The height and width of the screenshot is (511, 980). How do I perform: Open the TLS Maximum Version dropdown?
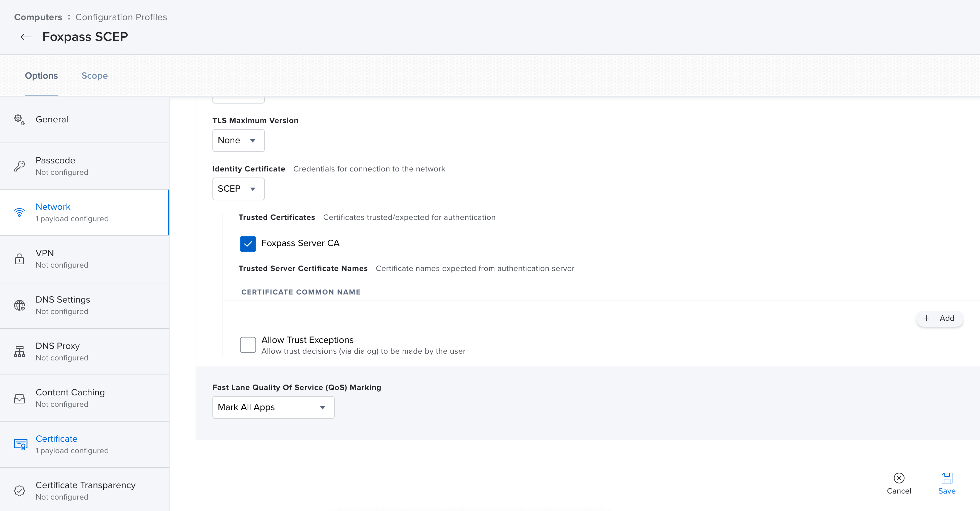(x=238, y=141)
